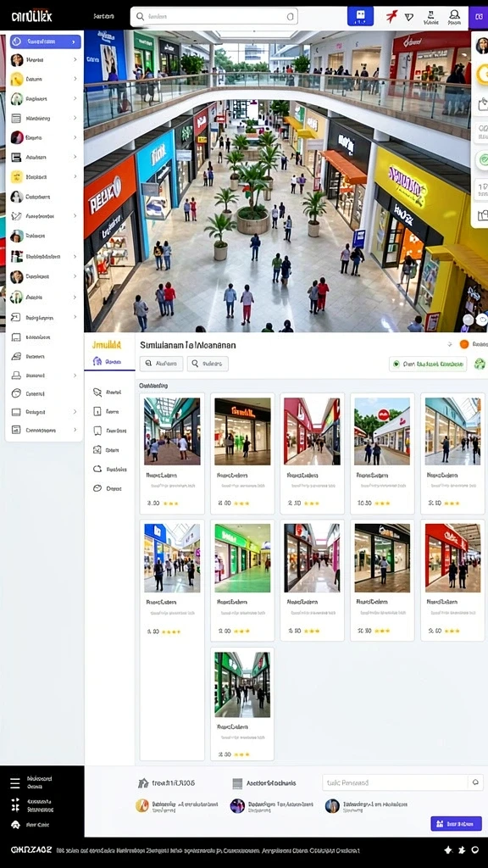Open thumbnail with orange-lettered dark storefront
Screen dimensions: 488x868
pyautogui.click(x=242, y=431)
